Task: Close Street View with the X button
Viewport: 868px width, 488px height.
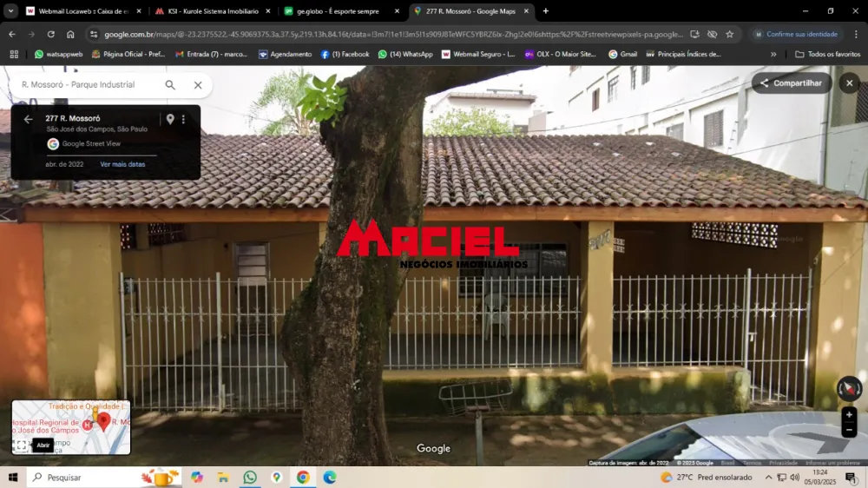Action: click(850, 82)
